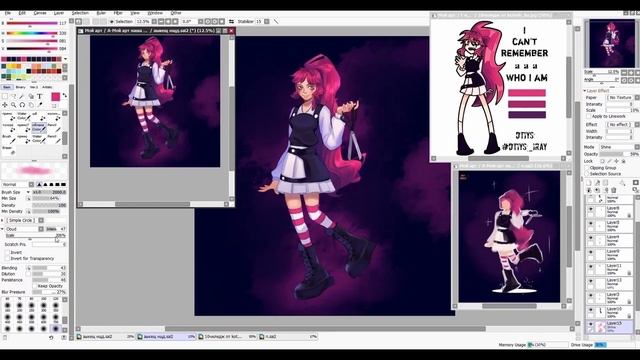Viewport: 640px width, 360px height.
Task: Hide Layer11 using its eye icon
Action: click(591, 267)
